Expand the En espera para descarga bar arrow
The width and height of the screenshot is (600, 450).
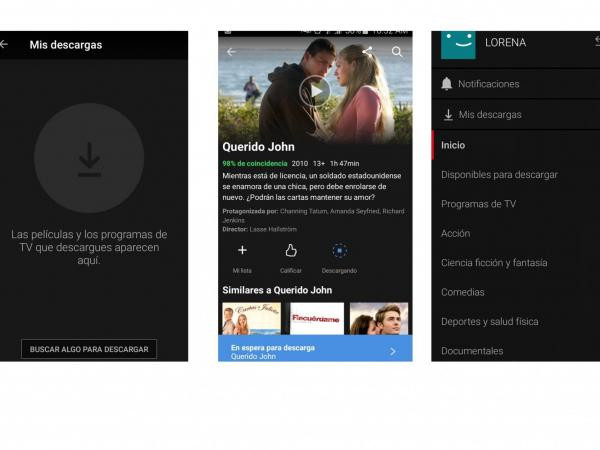click(393, 351)
